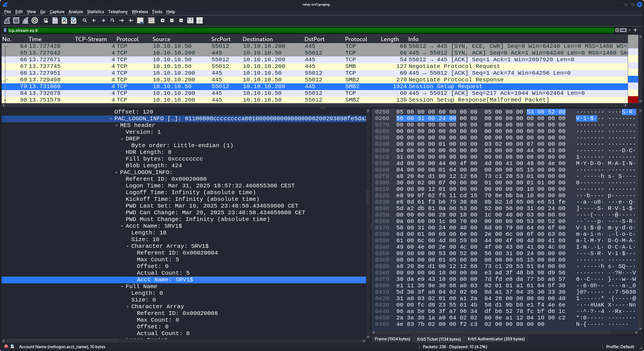The width and height of the screenshot is (644, 351).
Task: Go back in packet history
Action: (x=94, y=20)
